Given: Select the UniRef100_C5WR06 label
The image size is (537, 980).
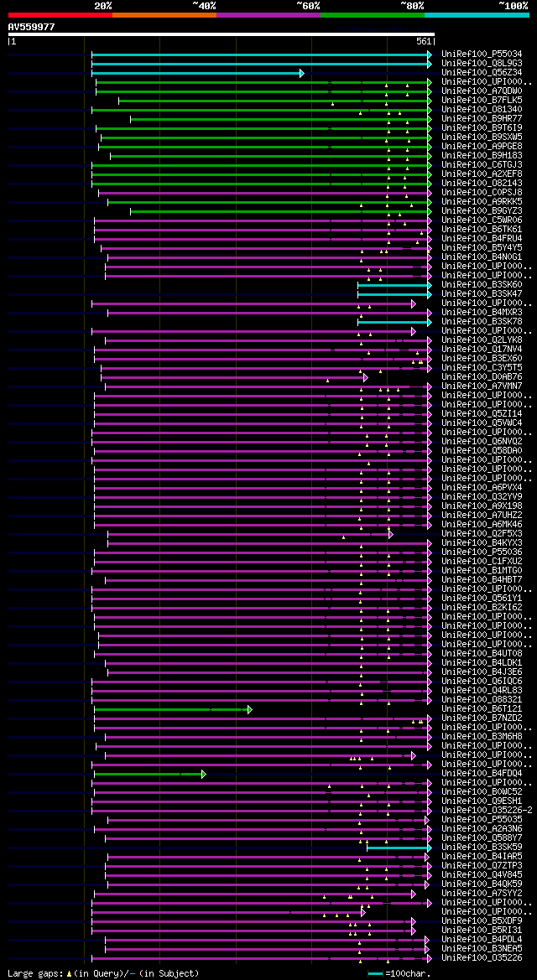Looking at the screenshot, I should (482, 220).
